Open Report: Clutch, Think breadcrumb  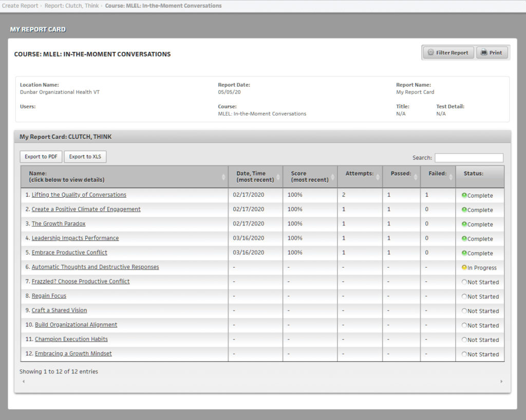click(x=72, y=6)
